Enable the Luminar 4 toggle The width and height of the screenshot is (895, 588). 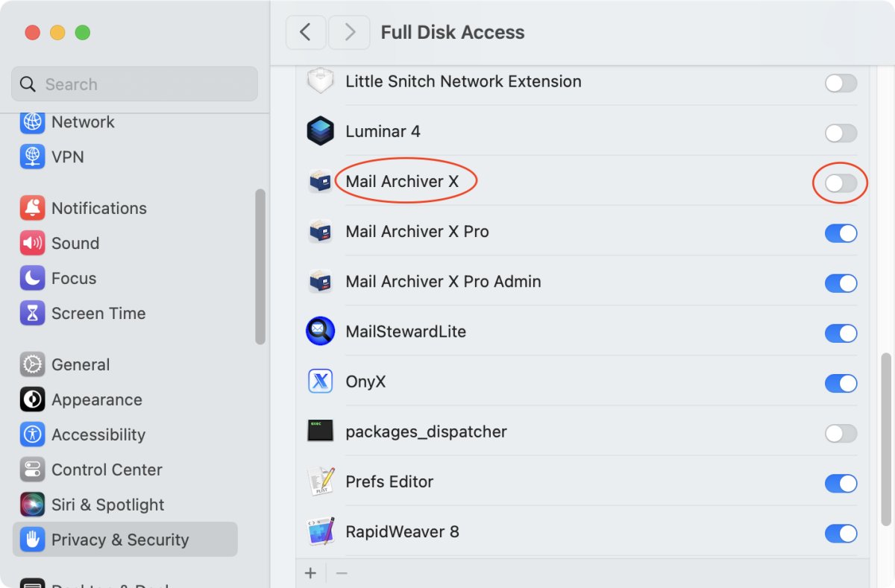click(841, 133)
